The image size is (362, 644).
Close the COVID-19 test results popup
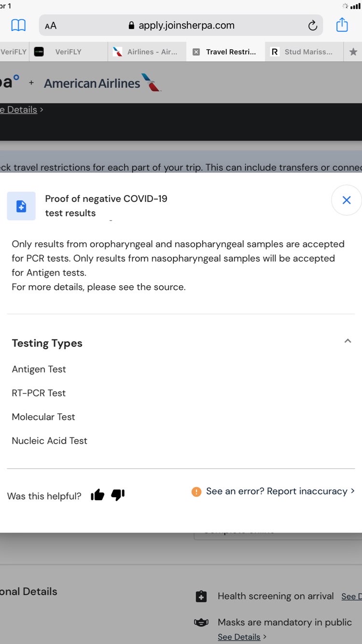346,200
